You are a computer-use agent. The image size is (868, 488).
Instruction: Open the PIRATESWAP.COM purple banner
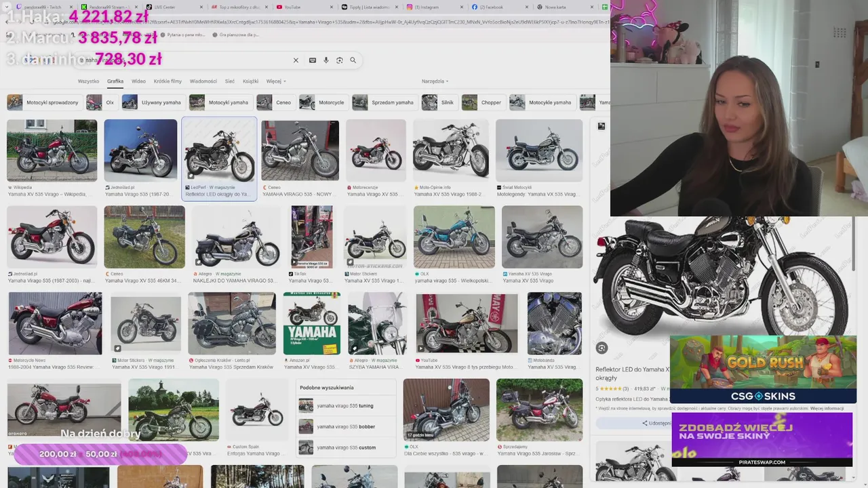pyautogui.click(x=762, y=439)
